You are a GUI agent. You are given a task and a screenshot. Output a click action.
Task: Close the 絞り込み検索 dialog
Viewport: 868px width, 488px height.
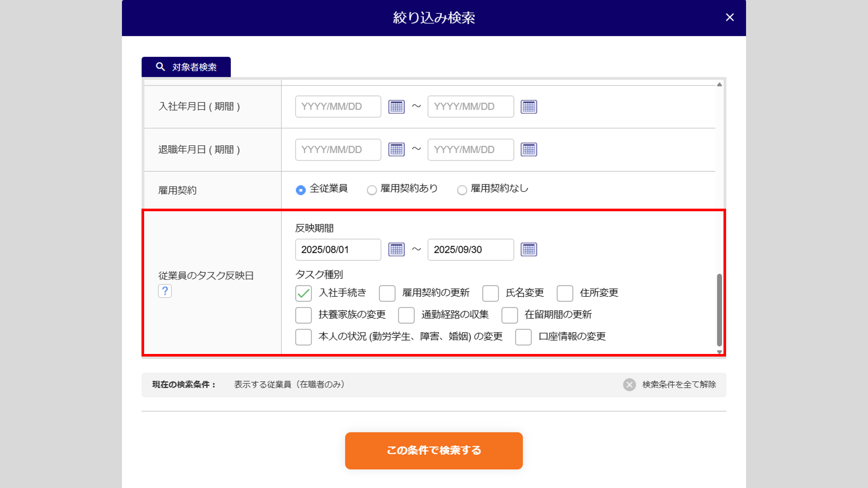[730, 17]
